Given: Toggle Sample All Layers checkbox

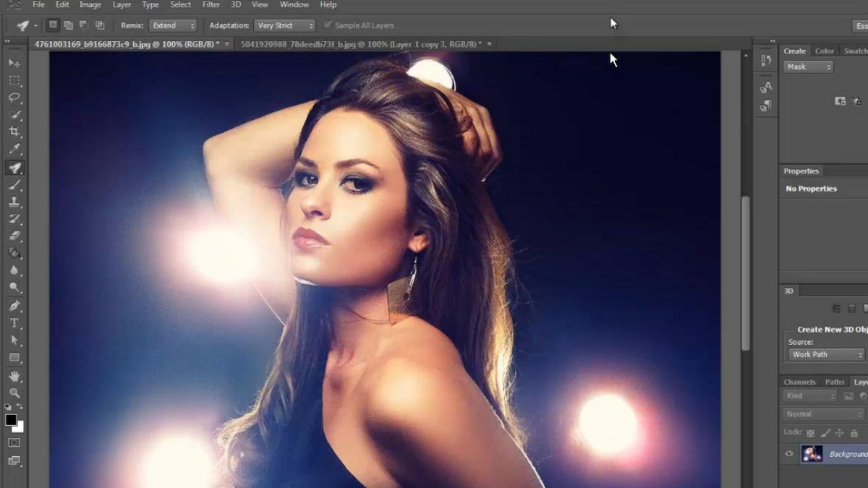Looking at the screenshot, I should pos(328,25).
